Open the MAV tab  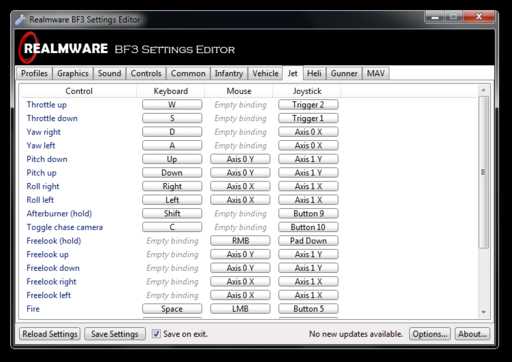pyautogui.click(x=376, y=73)
